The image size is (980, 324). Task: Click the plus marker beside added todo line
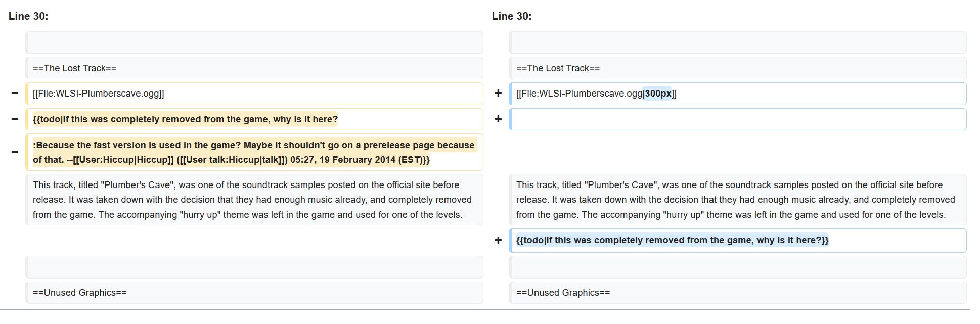point(498,241)
